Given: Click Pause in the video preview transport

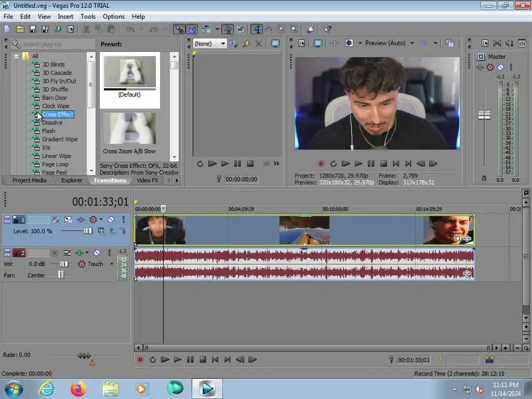Looking at the screenshot, I should coord(371,164).
